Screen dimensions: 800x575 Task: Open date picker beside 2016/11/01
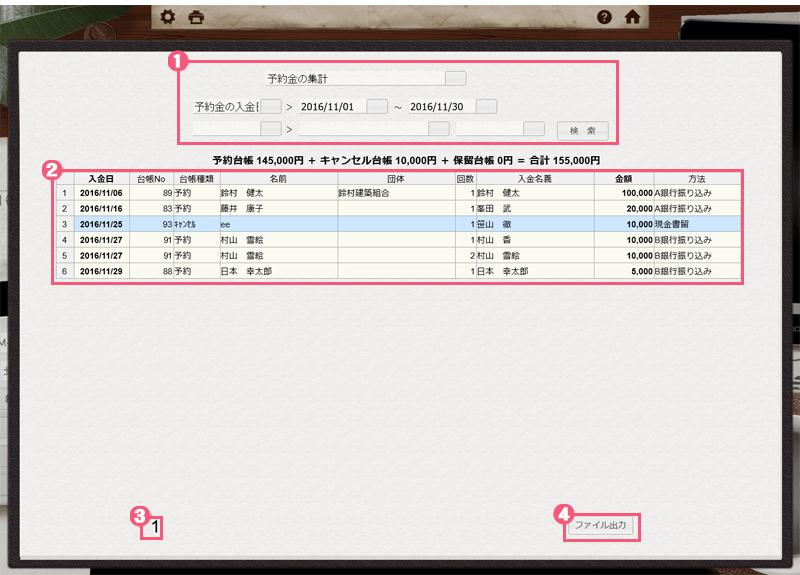[x=377, y=107]
